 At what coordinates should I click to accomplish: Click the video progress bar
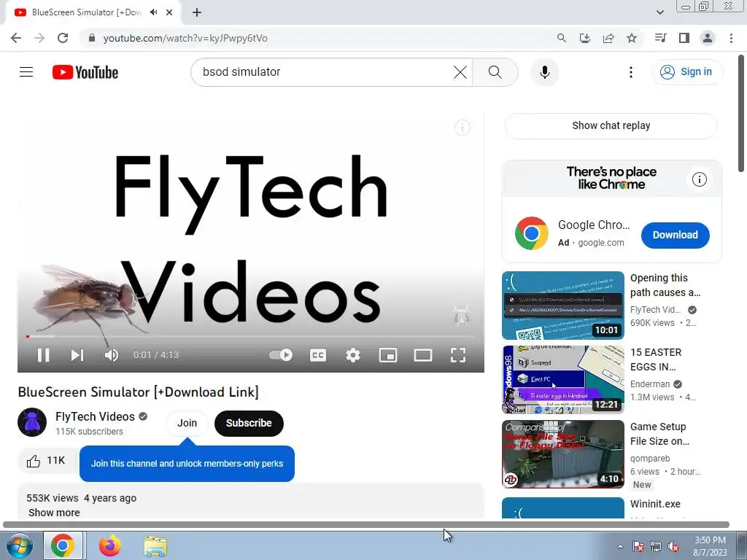click(251, 337)
